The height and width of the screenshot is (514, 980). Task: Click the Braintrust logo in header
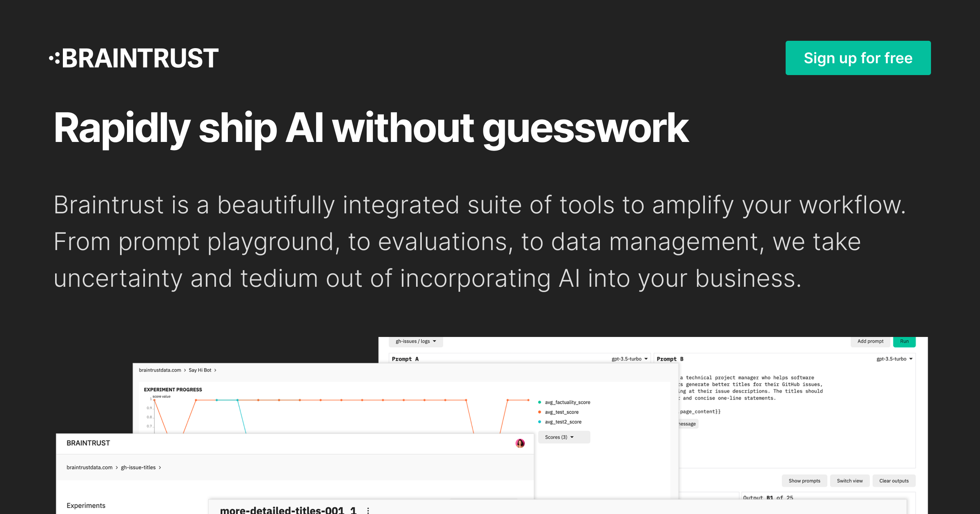coord(134,58)
